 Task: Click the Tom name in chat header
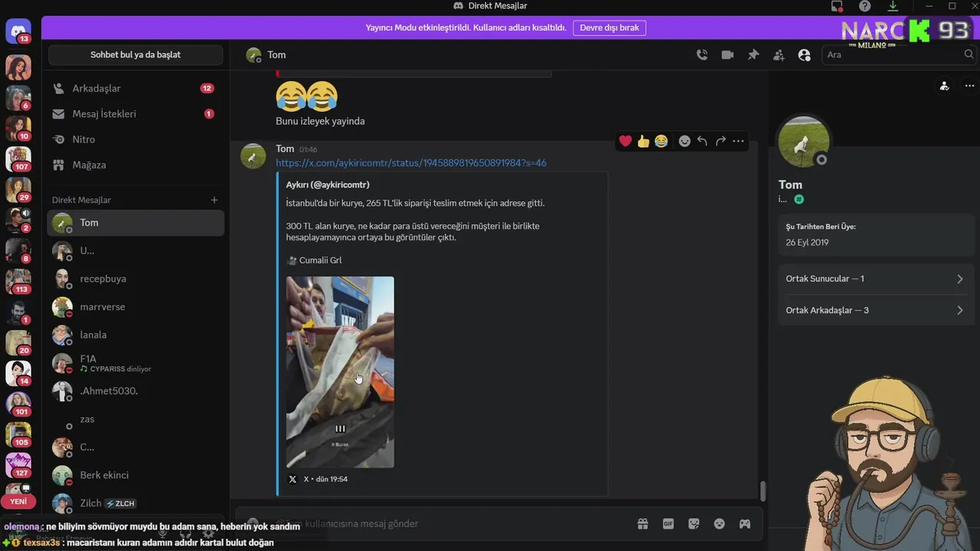click(x=276, y=55)
